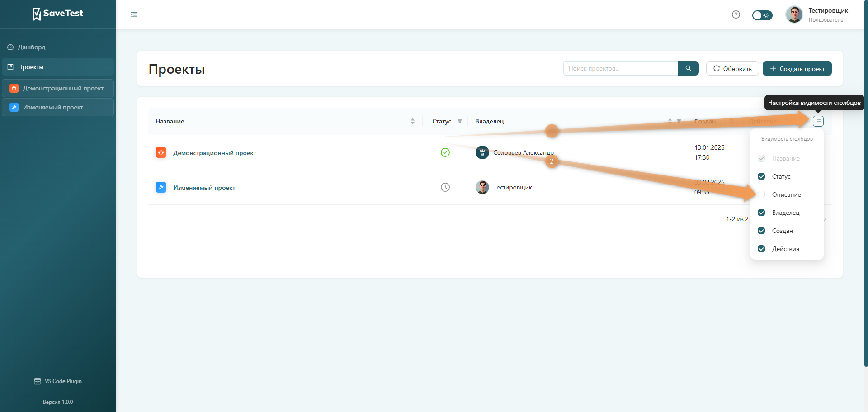
Task: Uncheck the Владелец column checkbox
Action: [x=761, y=213]
